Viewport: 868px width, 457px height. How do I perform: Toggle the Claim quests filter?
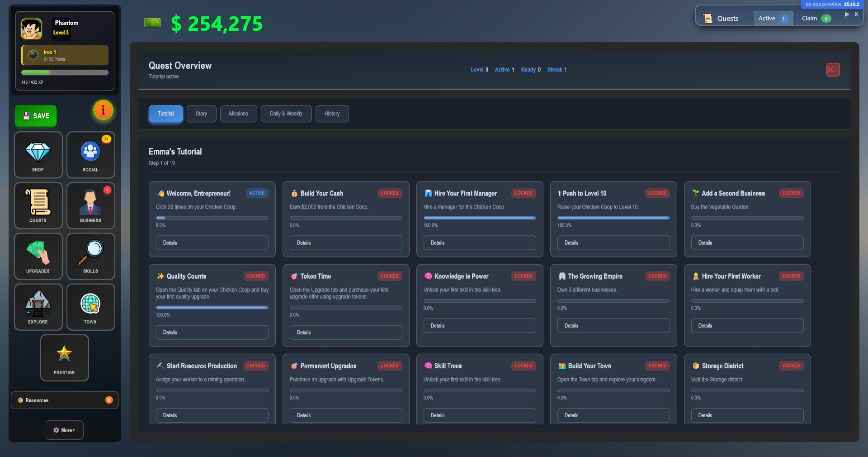point(816,19)
